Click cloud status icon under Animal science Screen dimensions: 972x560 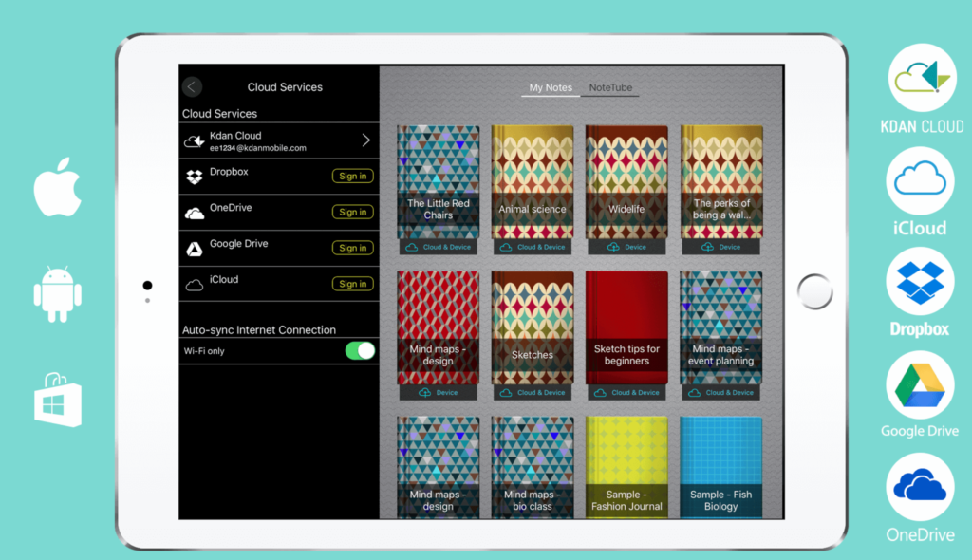click(506, 247)
